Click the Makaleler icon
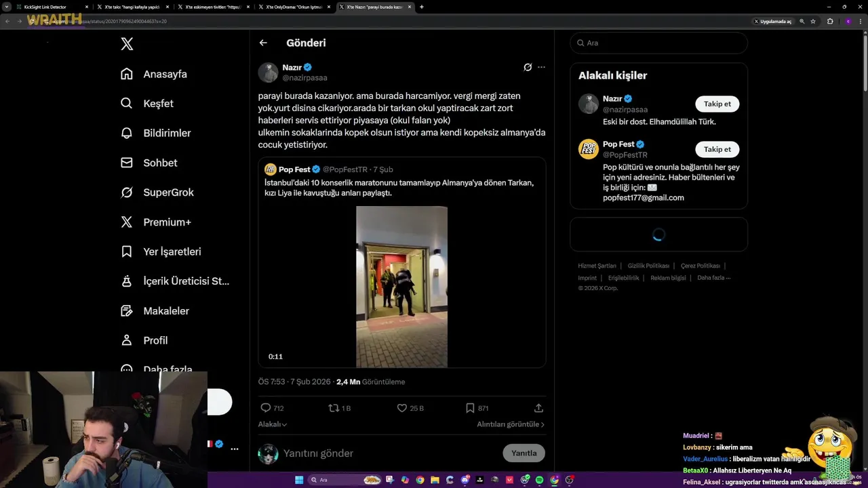Viewport: 868px width, 488px height. [127, 310]
